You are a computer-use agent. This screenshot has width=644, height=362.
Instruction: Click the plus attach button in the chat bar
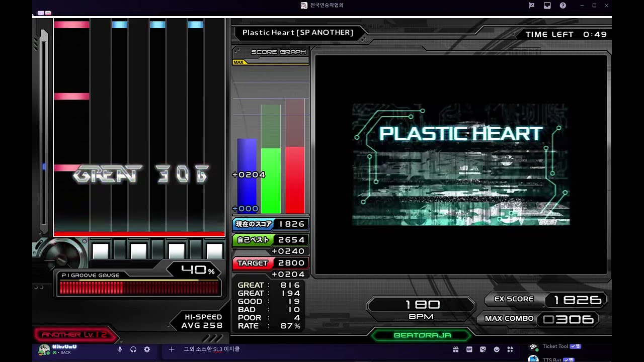[x=172, y=349]
